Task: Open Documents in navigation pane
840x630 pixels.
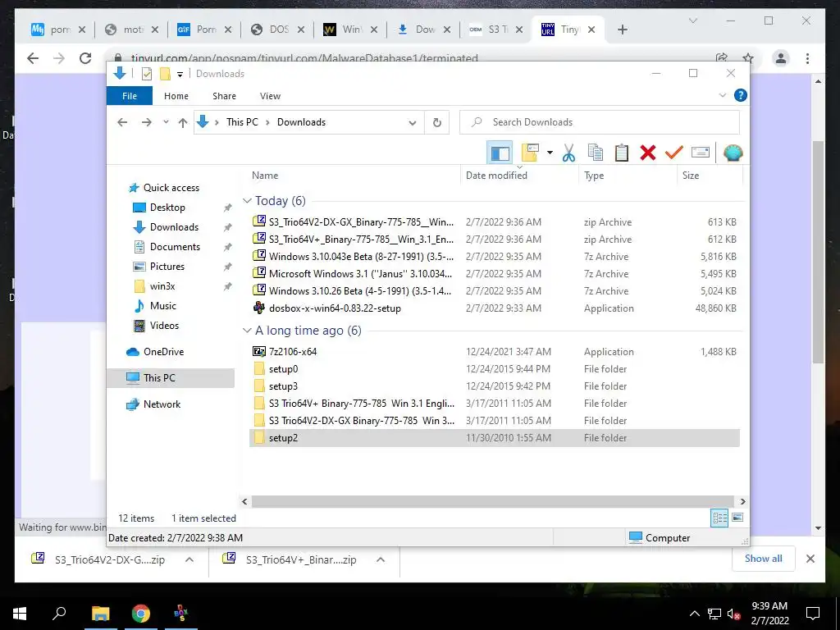Action: click(175, 247)
